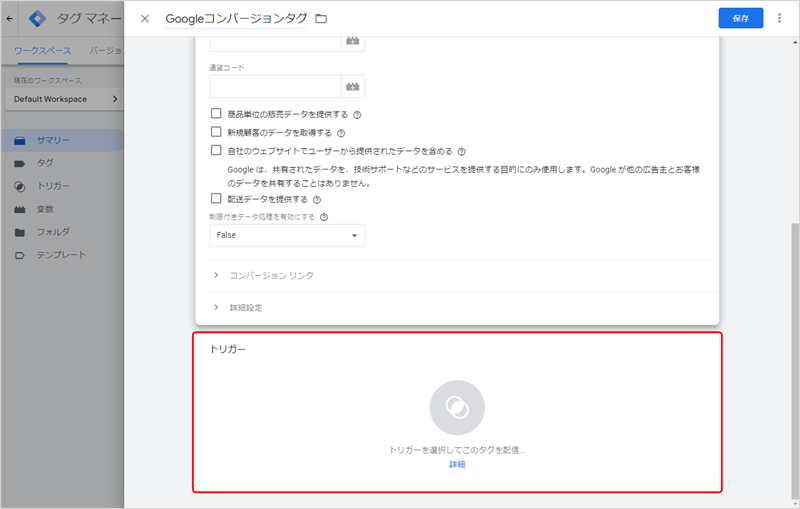This screenshot has height=509, width=800.
Task: Select サマリー in the sidebar
Action: [x=62, y=140]
